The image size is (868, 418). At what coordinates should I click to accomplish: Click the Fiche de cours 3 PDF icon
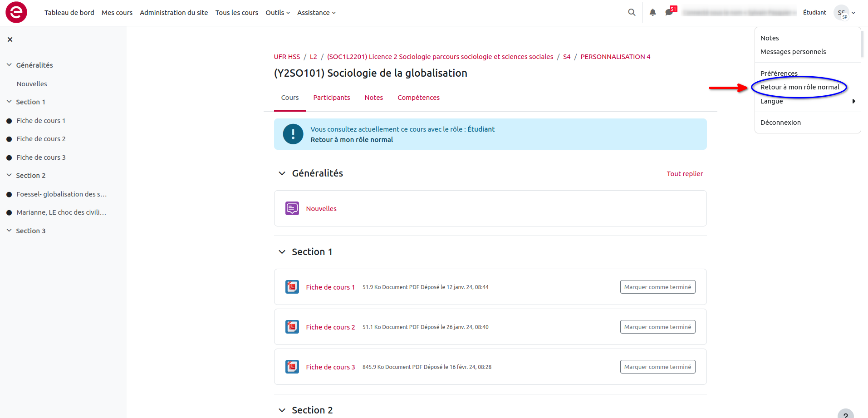(x=292, y=367)
